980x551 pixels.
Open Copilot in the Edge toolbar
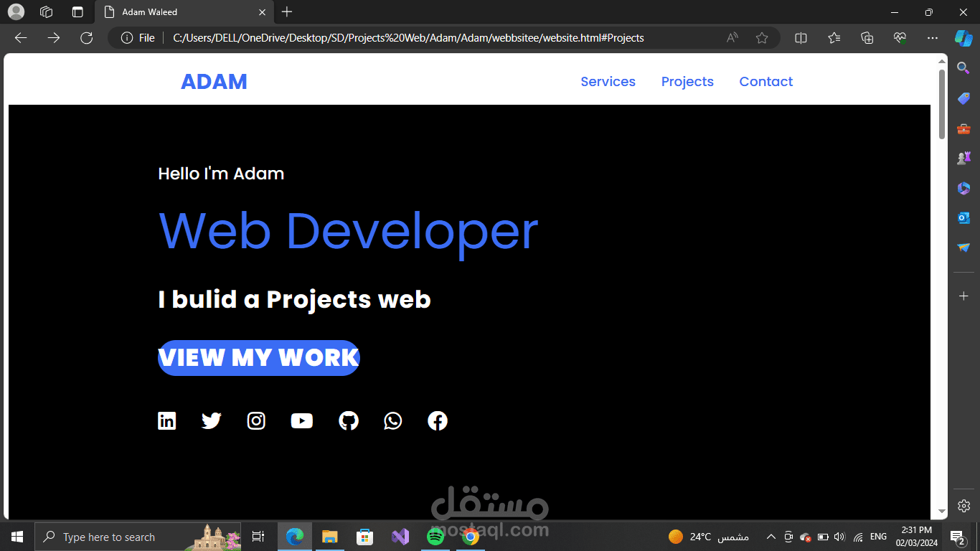coord(963,38)
